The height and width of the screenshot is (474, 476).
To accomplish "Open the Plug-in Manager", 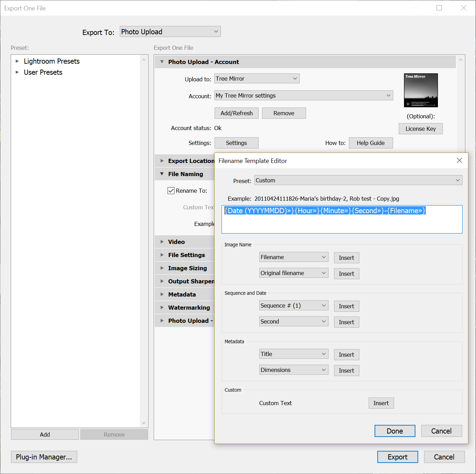I will point(44,457).
